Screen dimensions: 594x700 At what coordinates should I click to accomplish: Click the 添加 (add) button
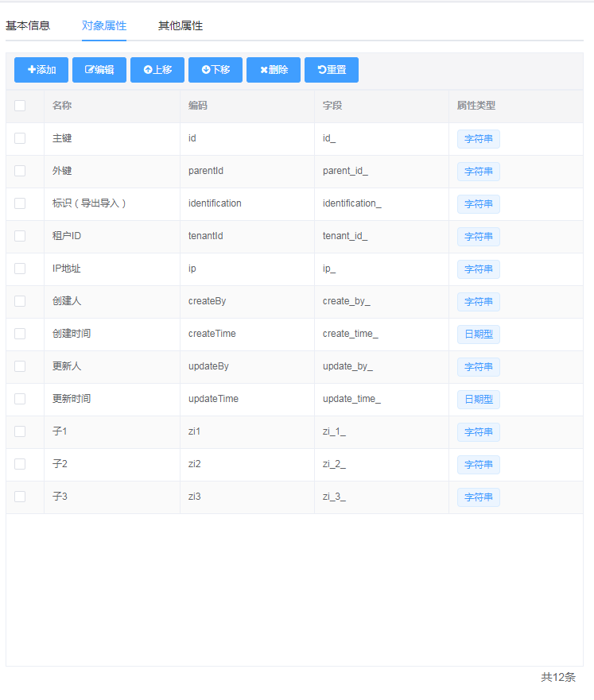click(x=41, y=70)
